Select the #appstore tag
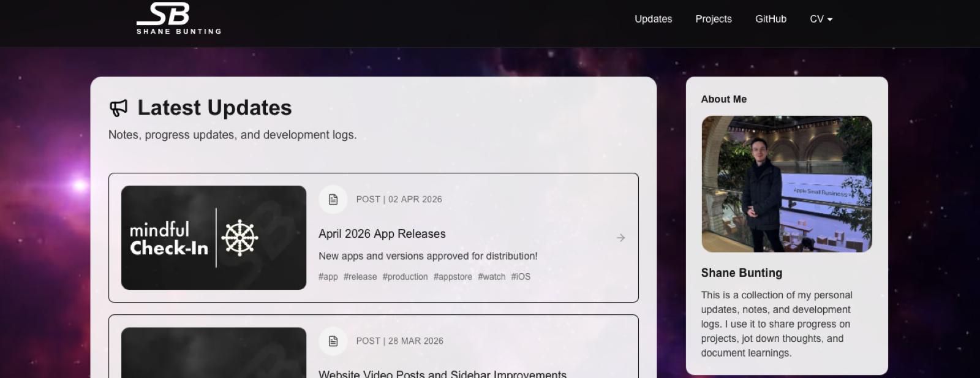 453,277
